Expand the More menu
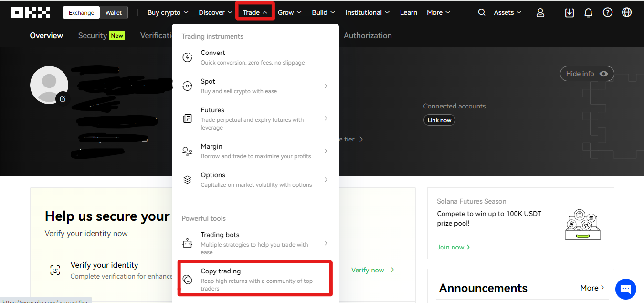This screenshot has height=303, width=644. click(438, 12)
